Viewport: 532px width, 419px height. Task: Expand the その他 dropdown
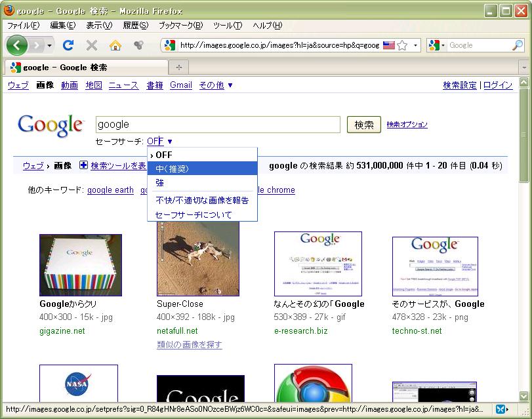pos(216,85)
